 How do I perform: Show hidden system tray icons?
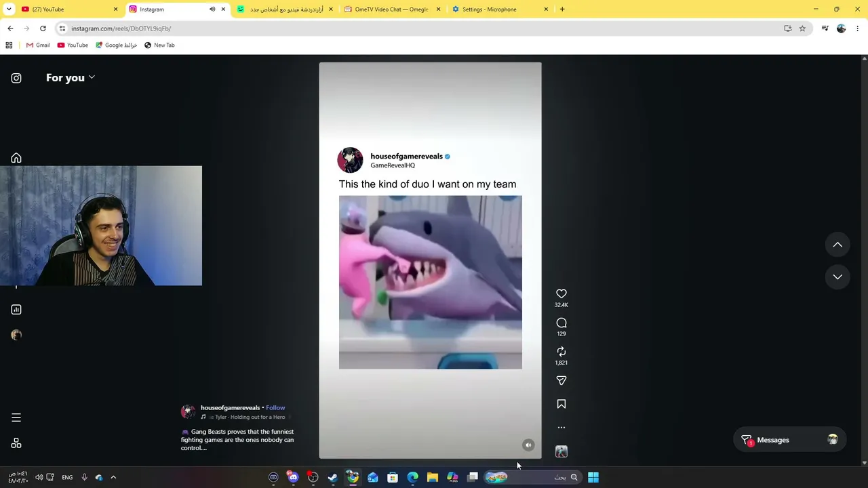pyautogui.click(x=113, y=477)
